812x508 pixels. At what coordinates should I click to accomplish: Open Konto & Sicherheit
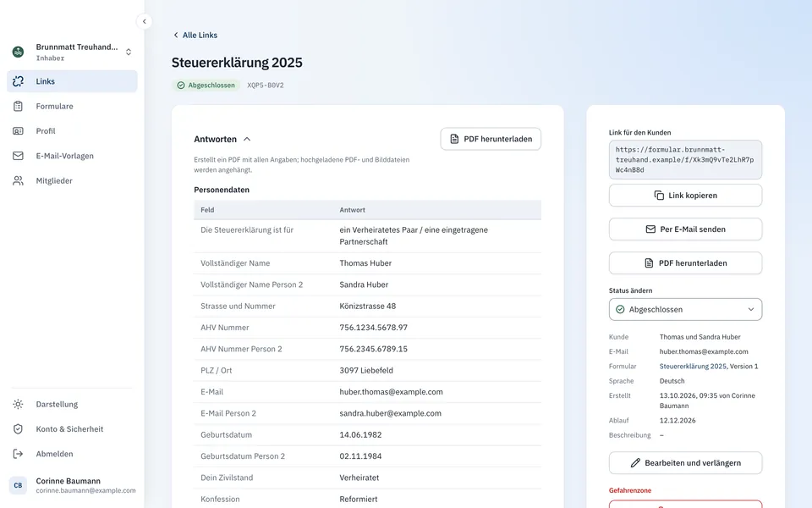[72, 429]
